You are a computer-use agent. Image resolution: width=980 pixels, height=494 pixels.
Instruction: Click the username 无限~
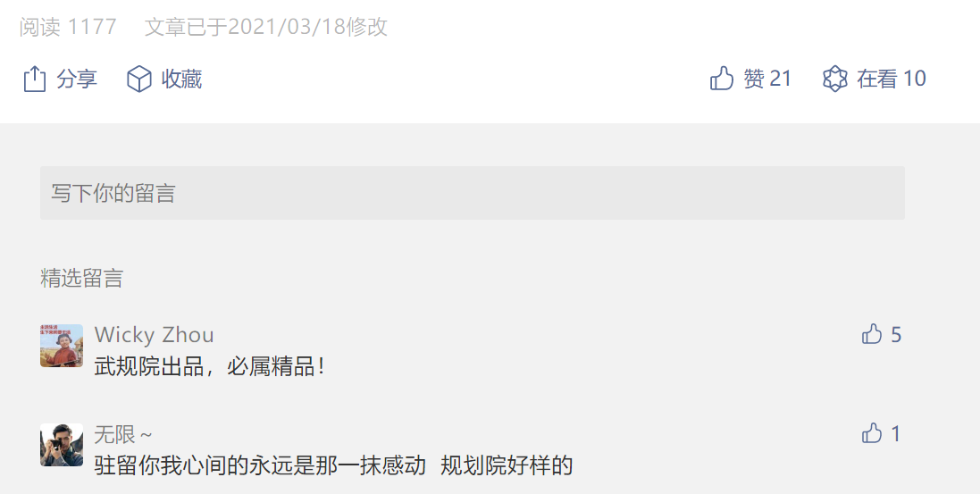[x=123, y=434]
